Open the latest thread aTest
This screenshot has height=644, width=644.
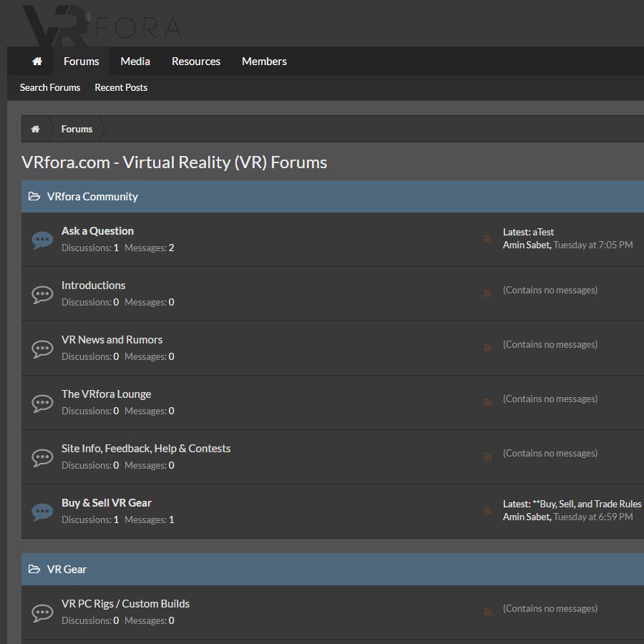(543, 232)
